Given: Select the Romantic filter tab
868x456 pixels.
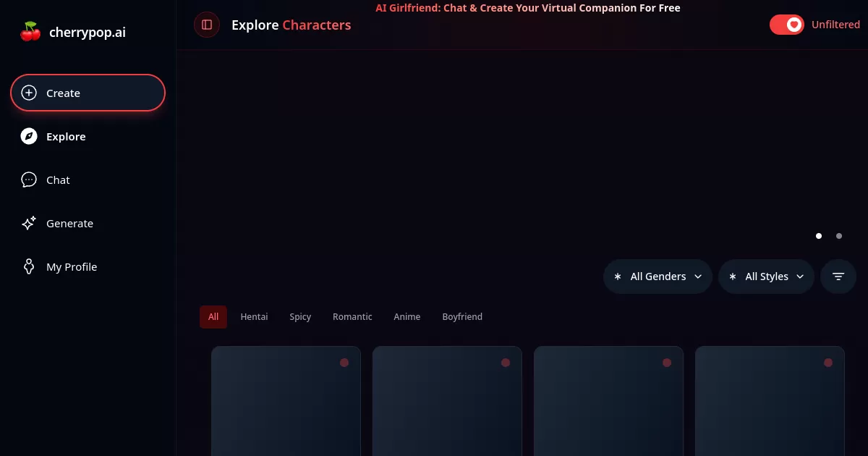Looking at the screenshot, I should pyautogui.click(x=352, y=316).
